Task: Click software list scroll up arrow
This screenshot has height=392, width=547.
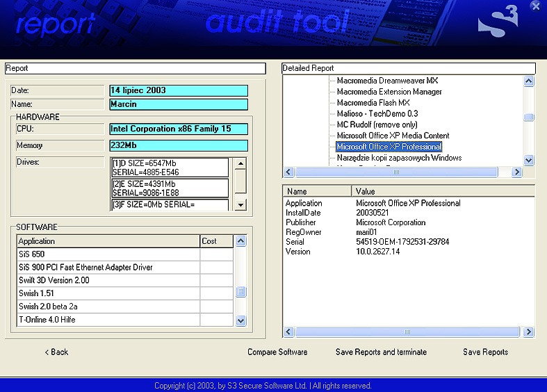Action: (x=240, y=241)
